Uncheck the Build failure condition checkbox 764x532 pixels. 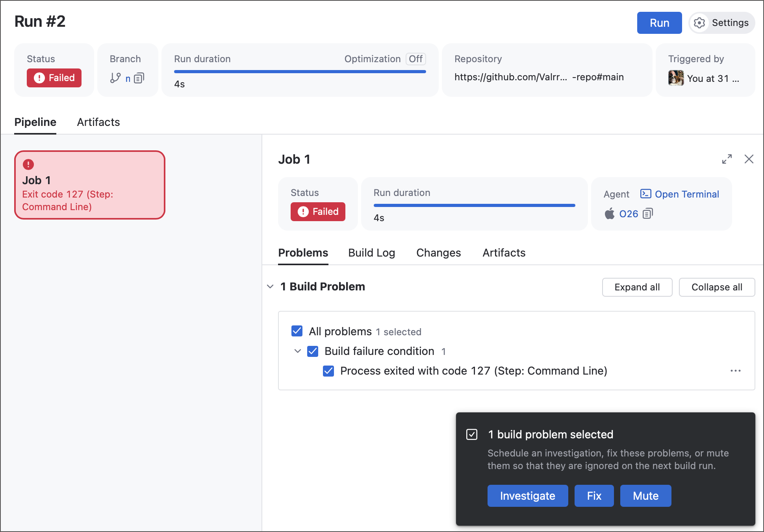pyautogui.click(x=313, y=351)
